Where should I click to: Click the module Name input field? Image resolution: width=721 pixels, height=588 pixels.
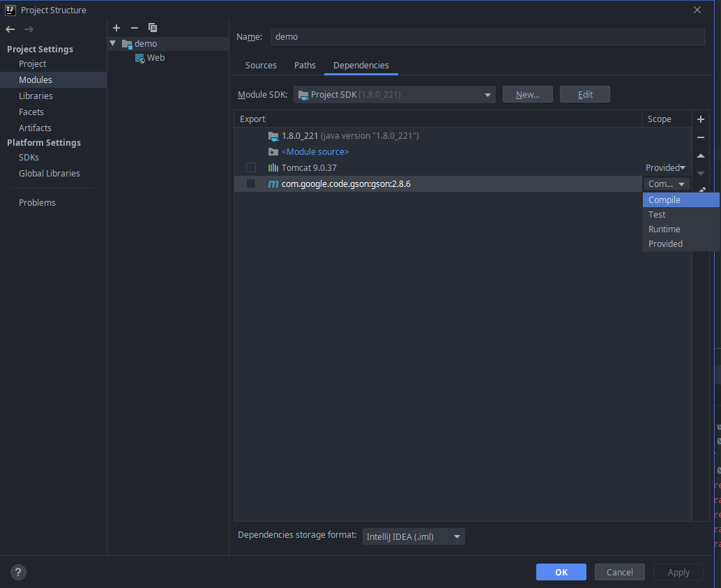pyautogui.click(x=487, y=37)
